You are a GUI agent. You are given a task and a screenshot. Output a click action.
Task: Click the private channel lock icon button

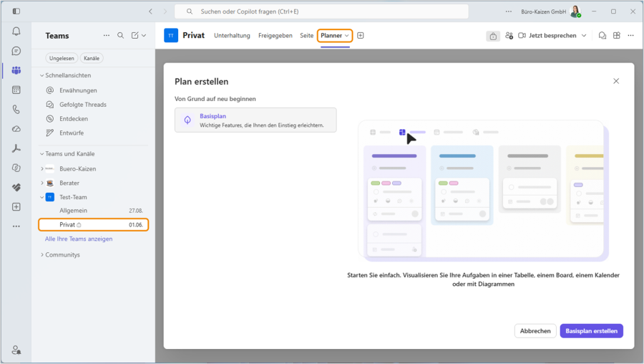493,37
